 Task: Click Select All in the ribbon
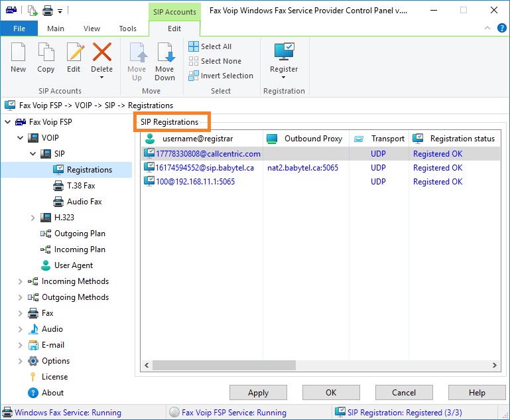point(210,46)
